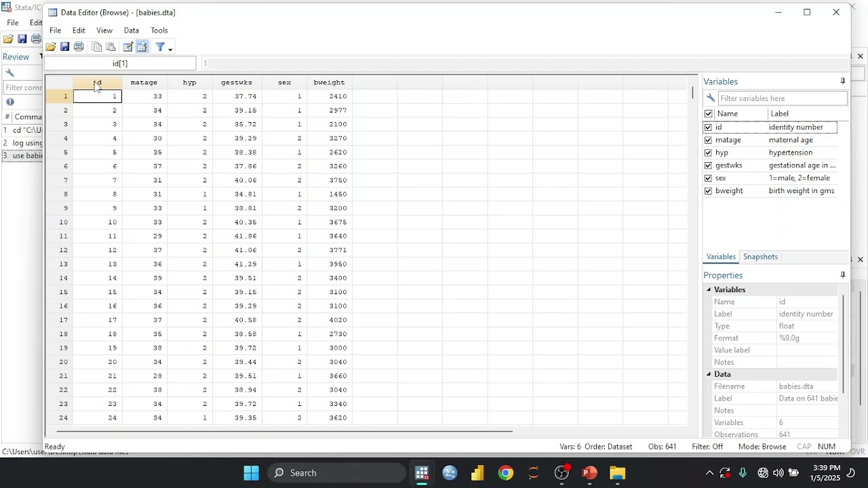Switch to Edit mode icon
The image size is (868, 488).
point(128,47)
